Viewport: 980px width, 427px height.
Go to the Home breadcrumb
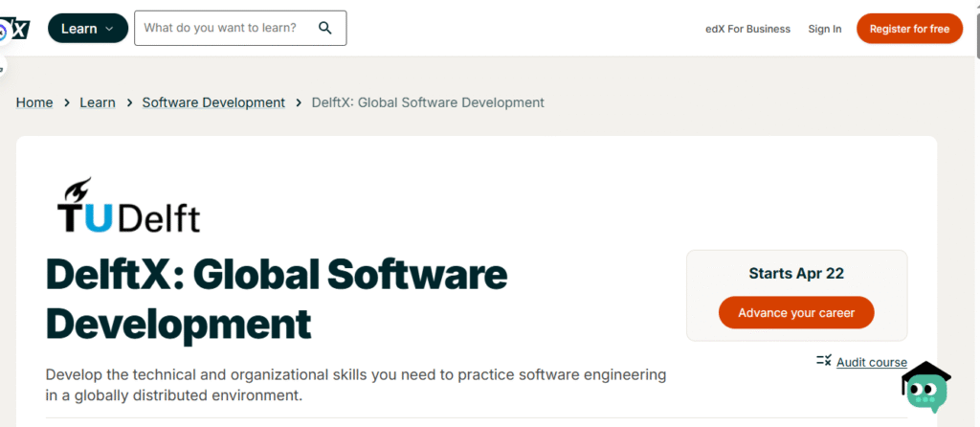point(34,102)
